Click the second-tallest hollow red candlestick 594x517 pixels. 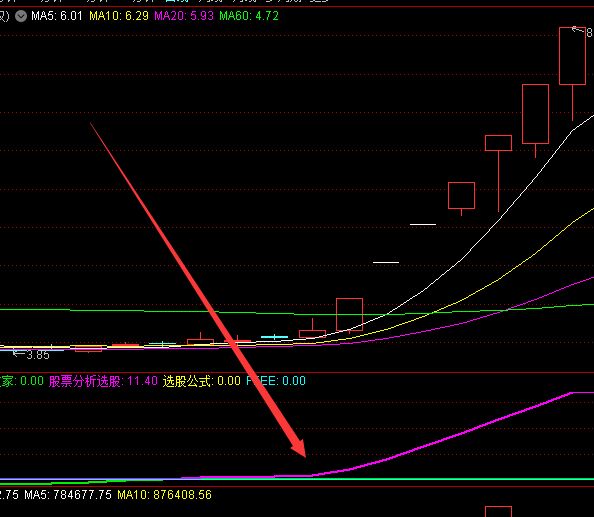pyautogui.click(x=535, y=114)
